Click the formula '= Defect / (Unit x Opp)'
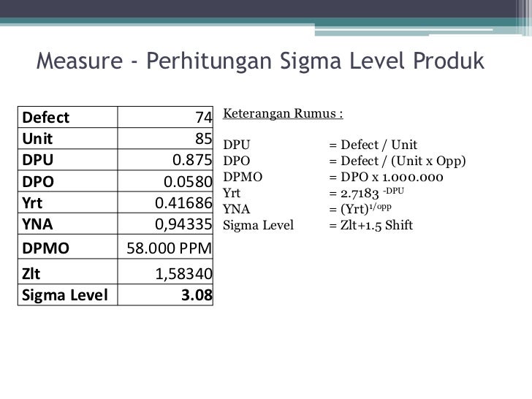The height and width of the screenshot is (399, 532). click(x=398, y=161)
